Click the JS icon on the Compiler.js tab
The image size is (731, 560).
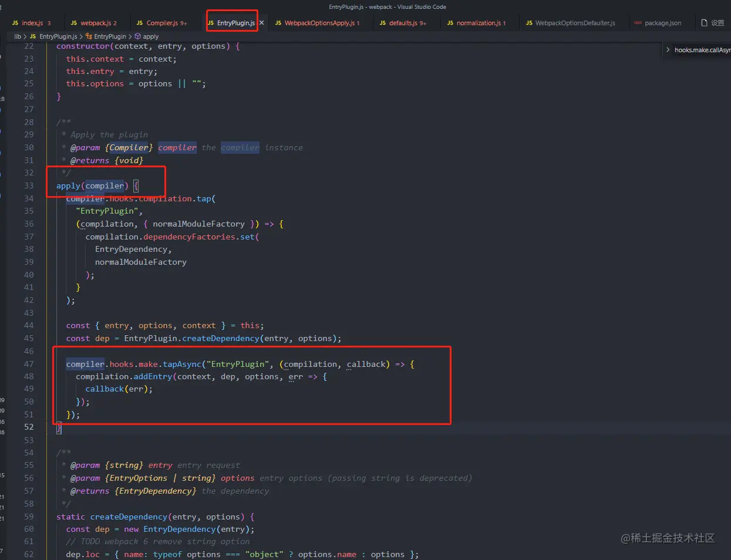(140, 22)
